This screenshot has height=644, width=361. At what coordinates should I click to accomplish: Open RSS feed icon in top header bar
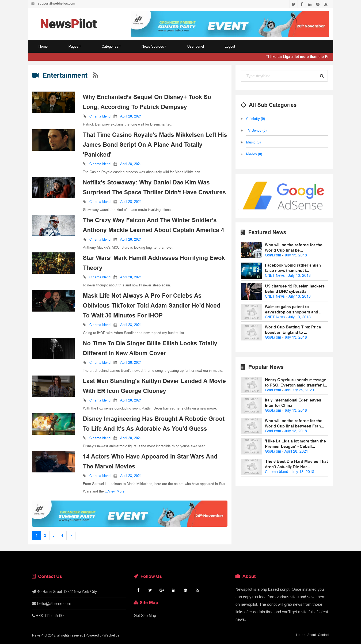(x=326, y=4)
